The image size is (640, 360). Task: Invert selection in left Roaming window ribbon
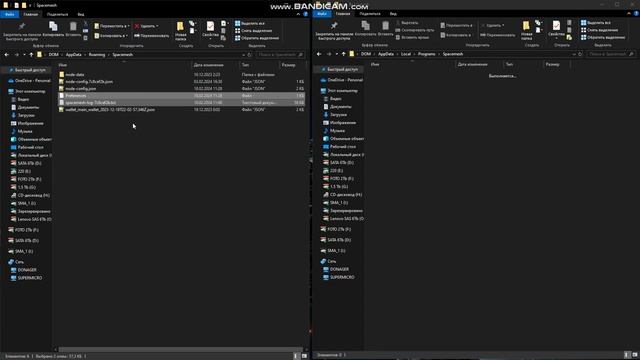257,38
